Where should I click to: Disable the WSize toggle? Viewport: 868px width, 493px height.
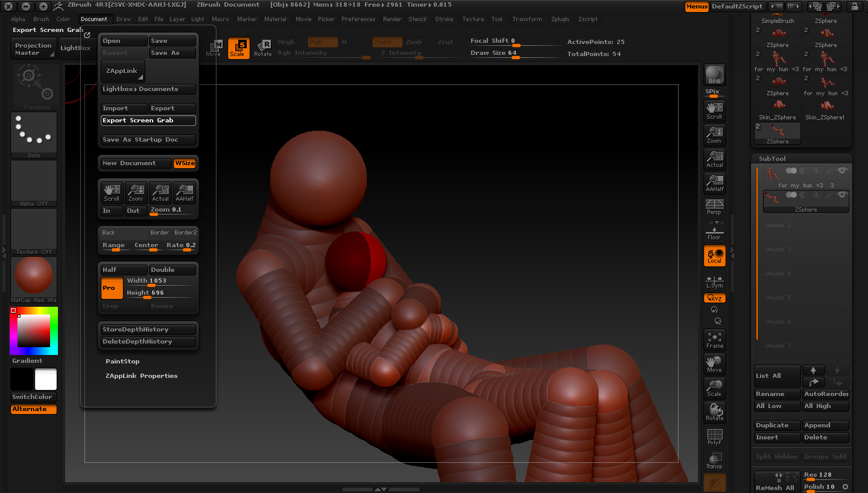[x=185, y=163]
